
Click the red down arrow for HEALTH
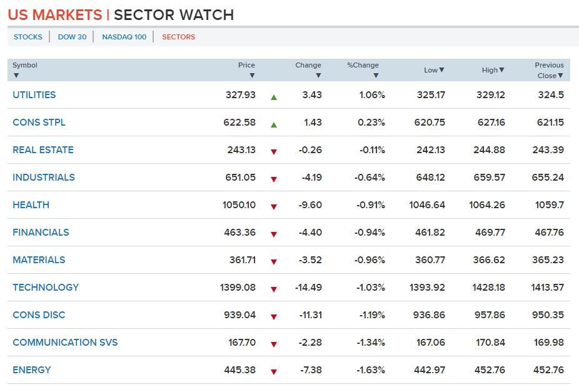pos(274,207)
